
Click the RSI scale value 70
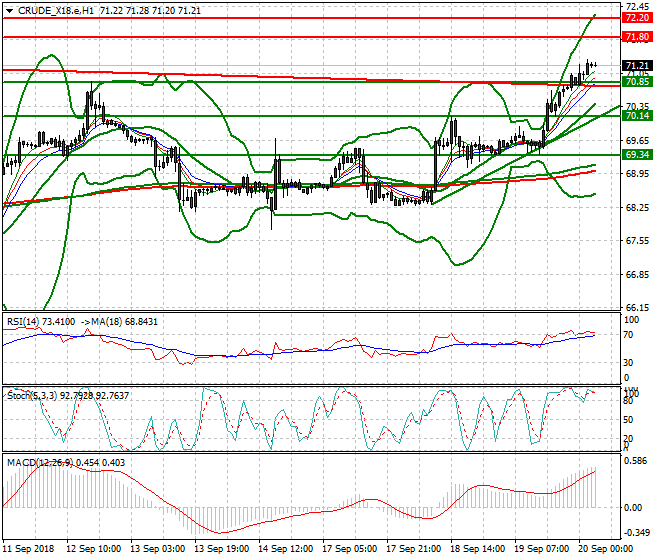[x=628, y=335]
